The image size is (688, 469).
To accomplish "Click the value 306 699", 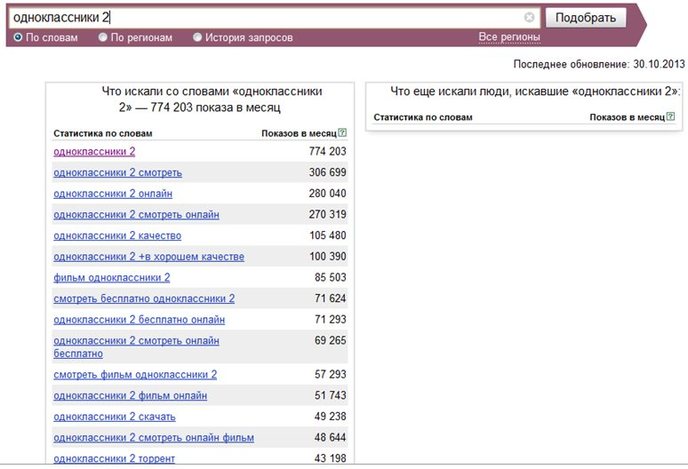I will [327, 172].
